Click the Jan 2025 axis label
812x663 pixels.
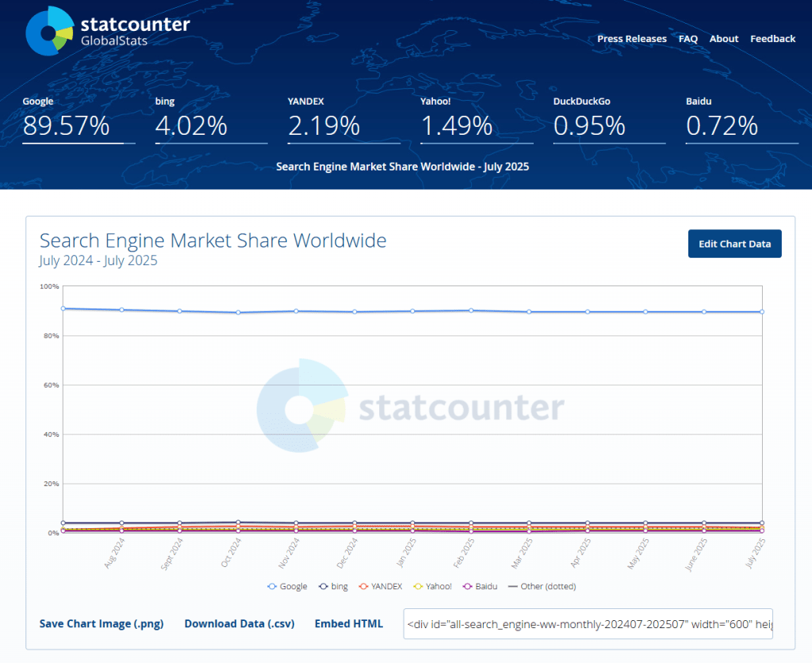coord(406,553)
